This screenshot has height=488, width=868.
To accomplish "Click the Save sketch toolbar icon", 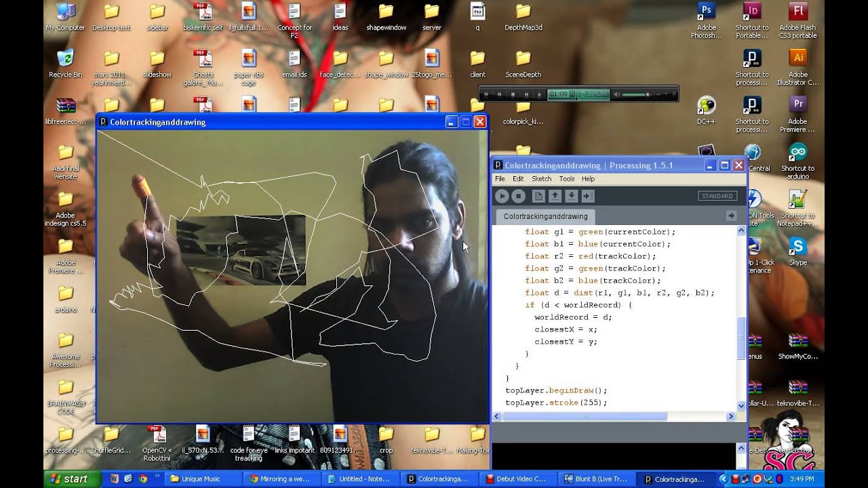I will [x=572, y=196].
